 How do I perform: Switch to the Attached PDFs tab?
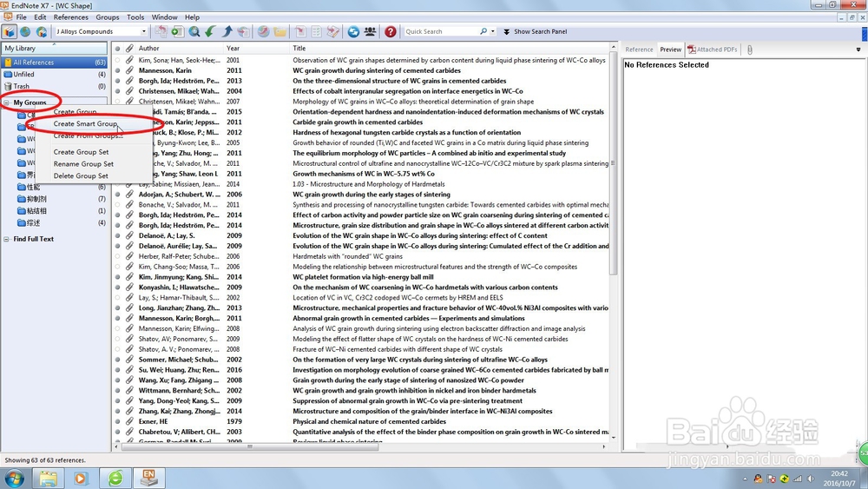[x=713, y=50]
